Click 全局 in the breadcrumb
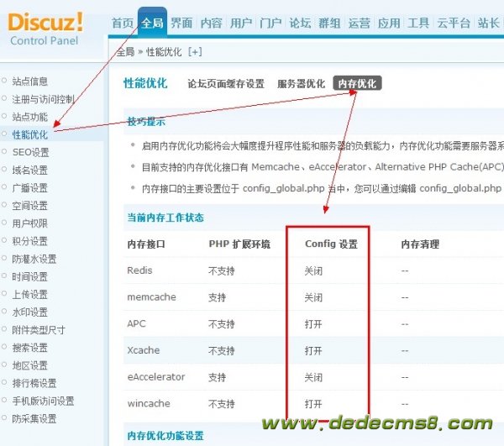 pyautogui.click(x=125, y=52)
